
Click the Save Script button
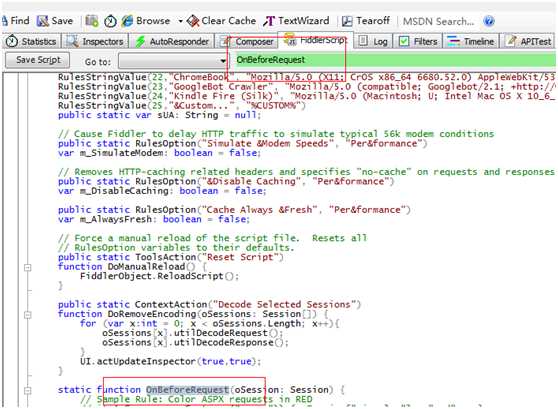[38, 60]
